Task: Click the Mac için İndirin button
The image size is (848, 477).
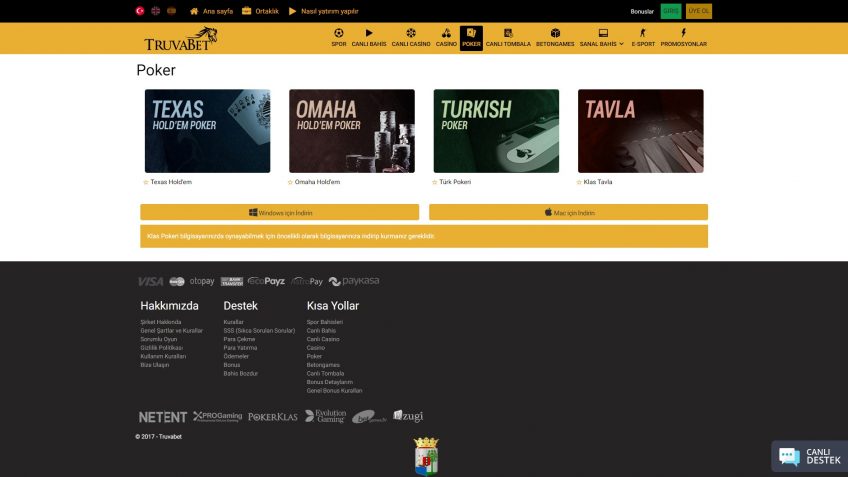Action: [568, 212]
